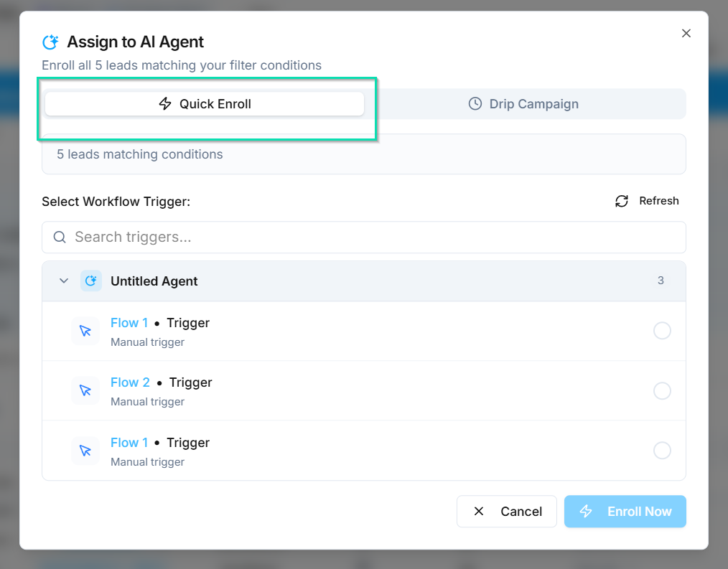The image size is (728, 569).
Task: Choose the first Flow 1 trigger radio button
Action: (x=662, y=331)
